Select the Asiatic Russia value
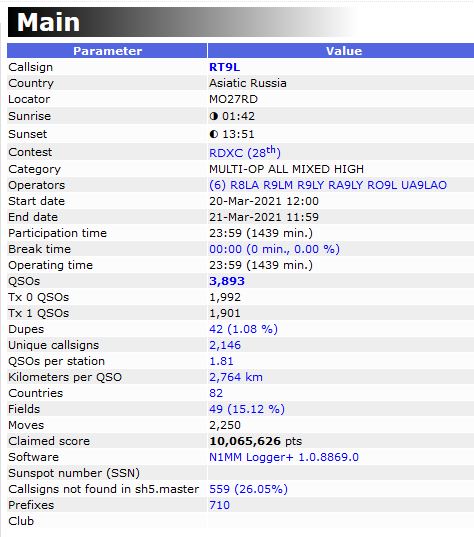This screenshot has height=537, width=474. 248,83
